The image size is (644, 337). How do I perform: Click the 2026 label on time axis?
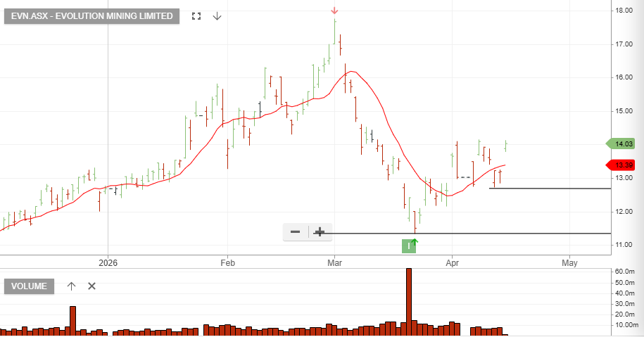pyautogui.click(x=108, y=263)
